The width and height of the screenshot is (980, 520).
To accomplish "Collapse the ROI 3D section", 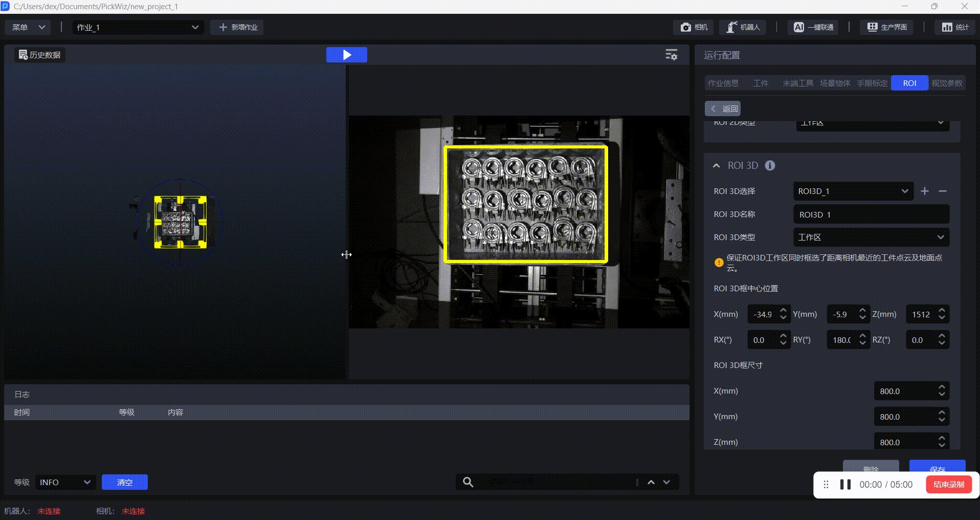I will 716,165.
